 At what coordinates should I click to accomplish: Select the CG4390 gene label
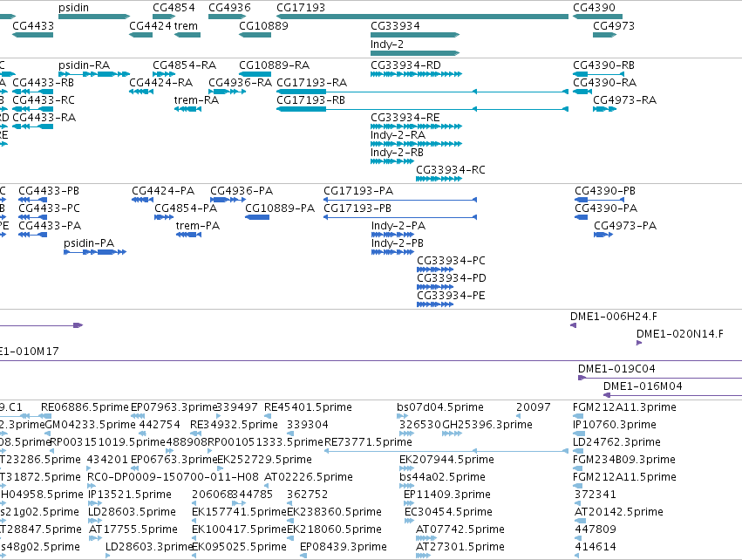tap(594, 8)
